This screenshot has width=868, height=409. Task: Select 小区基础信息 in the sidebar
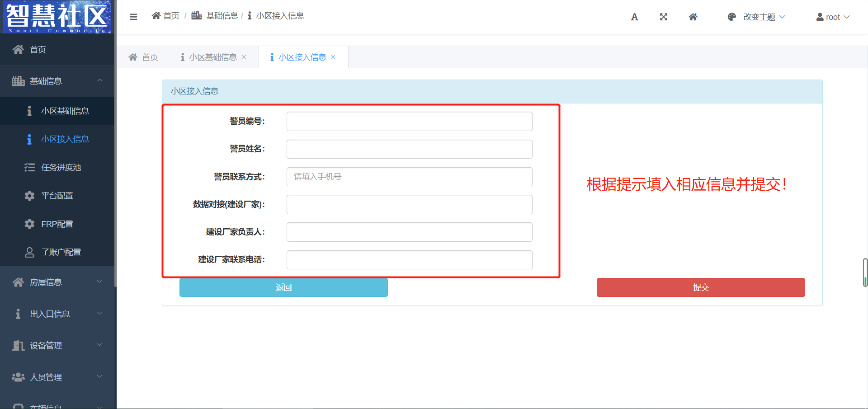[65, 111]
